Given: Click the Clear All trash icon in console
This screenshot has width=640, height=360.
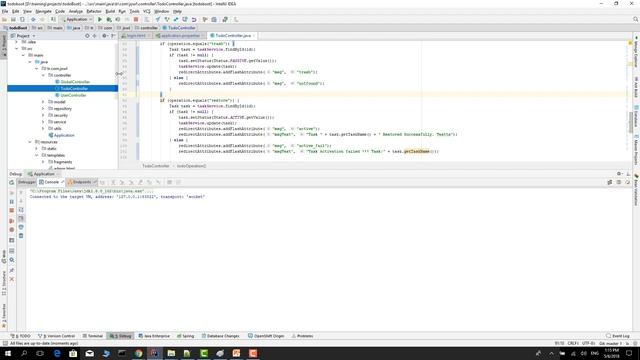Looking at the screenshot, I should tap(21, 236).
